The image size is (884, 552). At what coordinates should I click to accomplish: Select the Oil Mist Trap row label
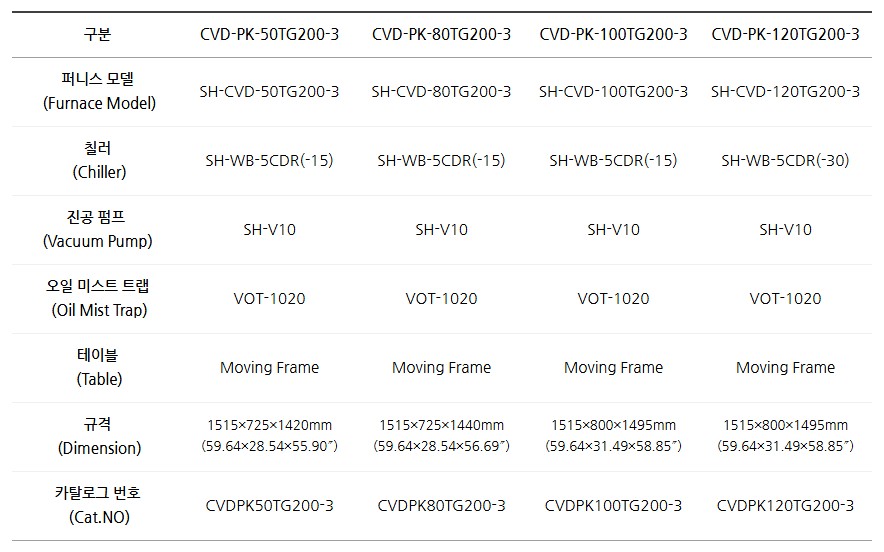(x=99, y=298)
